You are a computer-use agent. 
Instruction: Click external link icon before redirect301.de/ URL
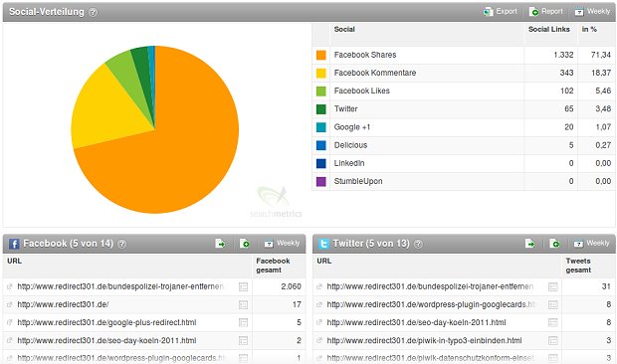(10, 305)
